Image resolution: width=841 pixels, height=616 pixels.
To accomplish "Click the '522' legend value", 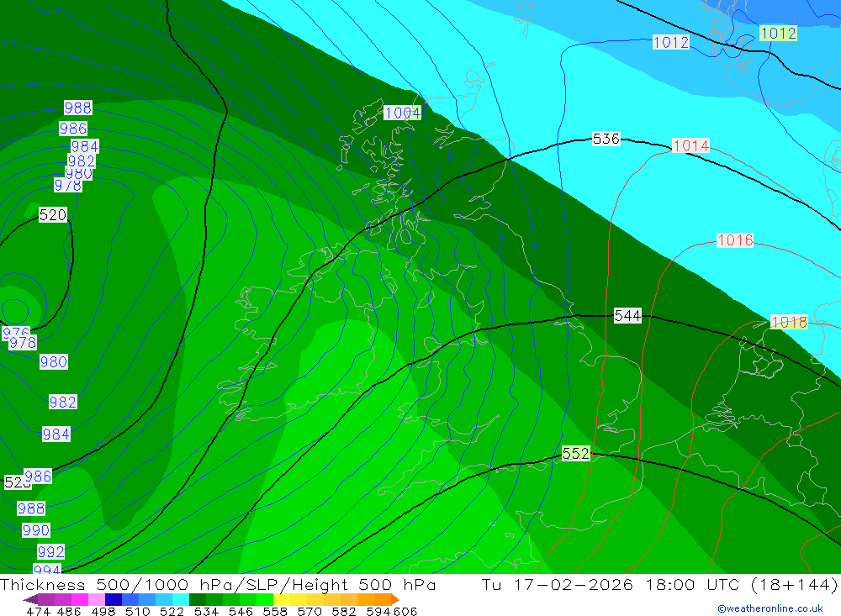I will point(172,611).
